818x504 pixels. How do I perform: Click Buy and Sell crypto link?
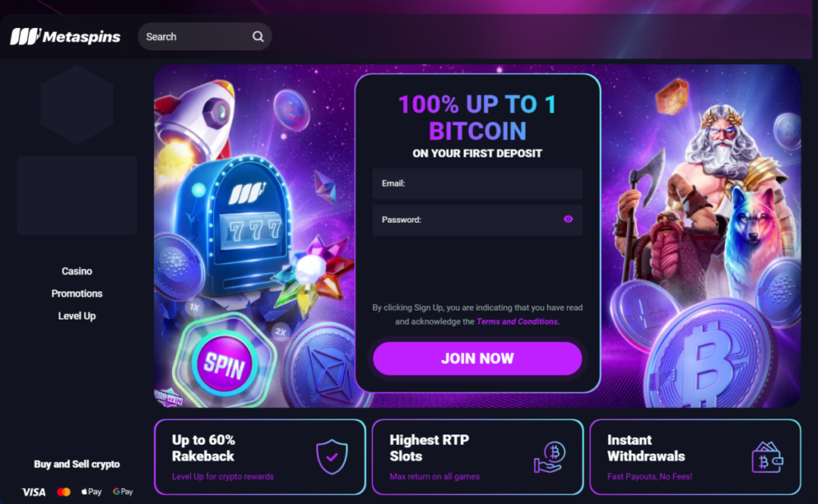pyautogui.click(x=77, y=464)
